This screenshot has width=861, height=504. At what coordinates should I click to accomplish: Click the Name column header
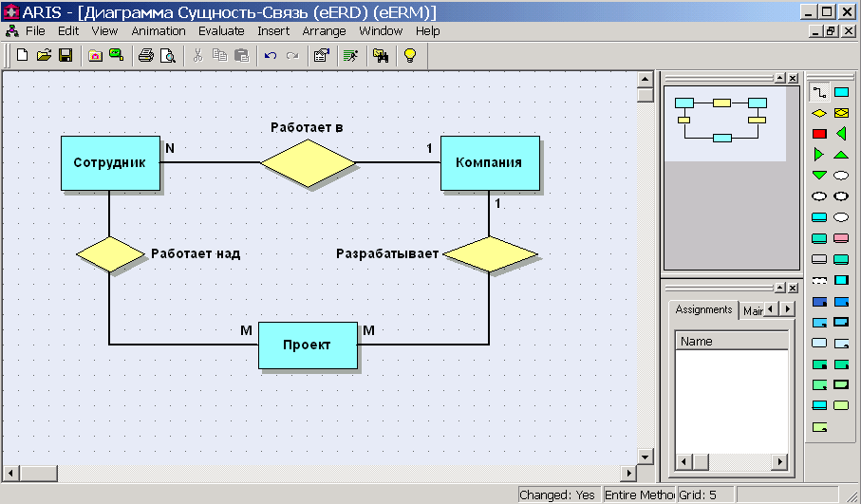point(731,341)
